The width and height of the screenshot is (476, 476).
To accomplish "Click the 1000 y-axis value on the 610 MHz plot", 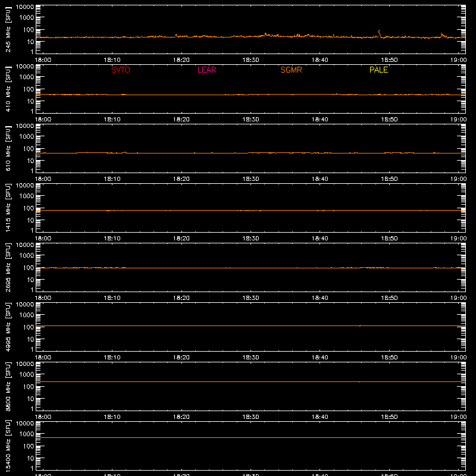I will pos(27,137).
